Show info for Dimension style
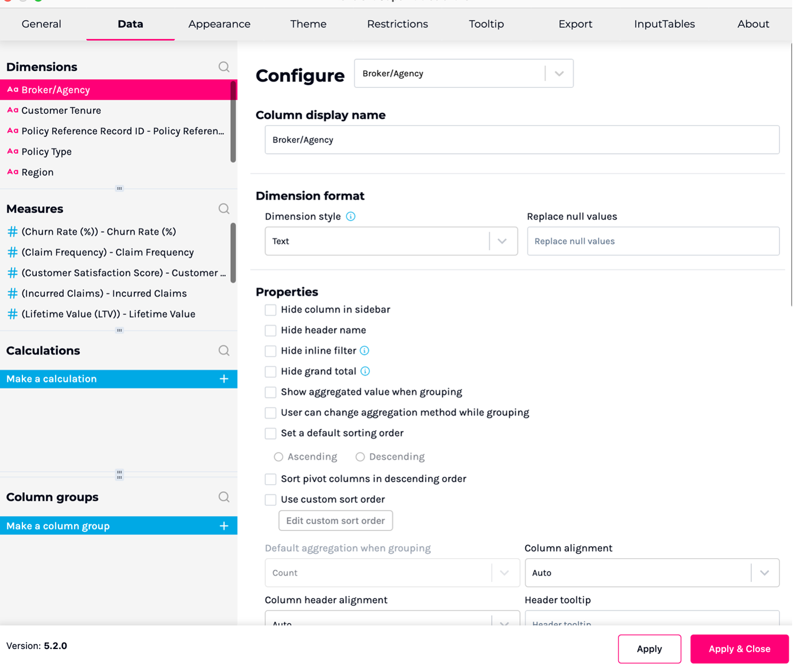The width and height of the screenshot is (795, 672). 350,217
